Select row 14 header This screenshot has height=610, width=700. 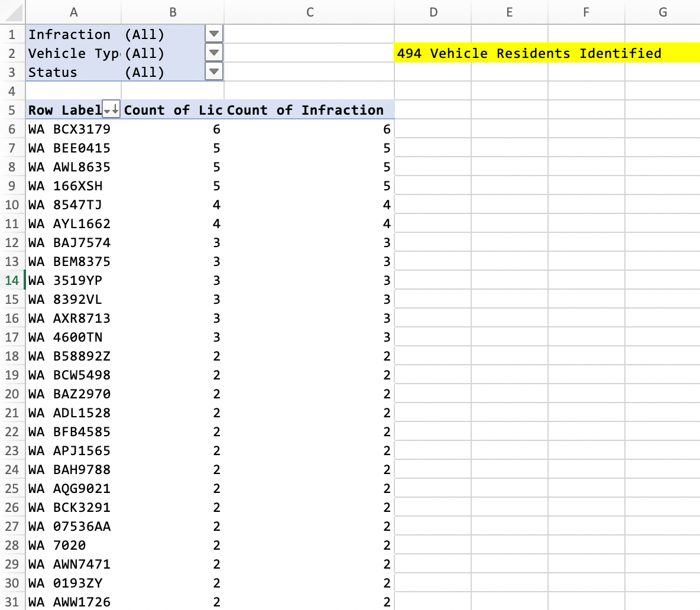coord(12,280)
